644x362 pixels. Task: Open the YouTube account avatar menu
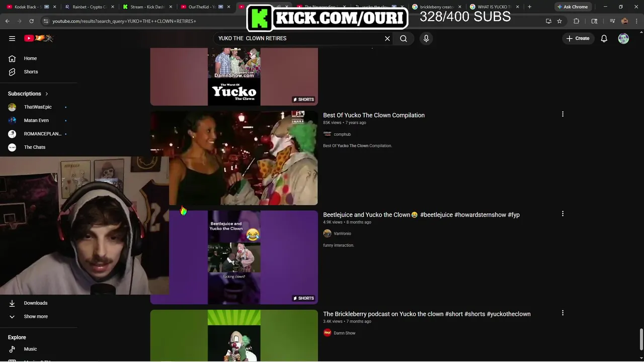(x=623, y=38)
